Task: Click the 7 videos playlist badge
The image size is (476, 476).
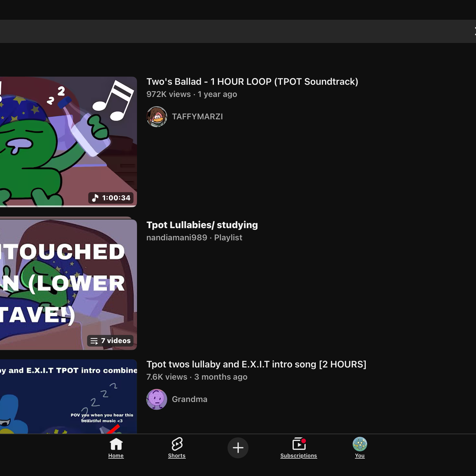Action: pyautogui.click(x=110, y=341)
